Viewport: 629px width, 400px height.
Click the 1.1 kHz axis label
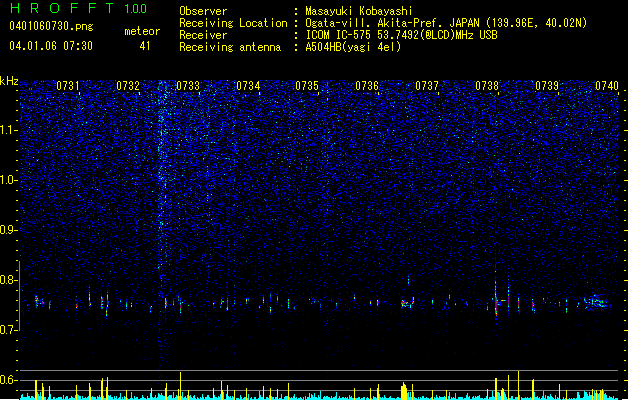pyautogui.click(x=8, y=130)
